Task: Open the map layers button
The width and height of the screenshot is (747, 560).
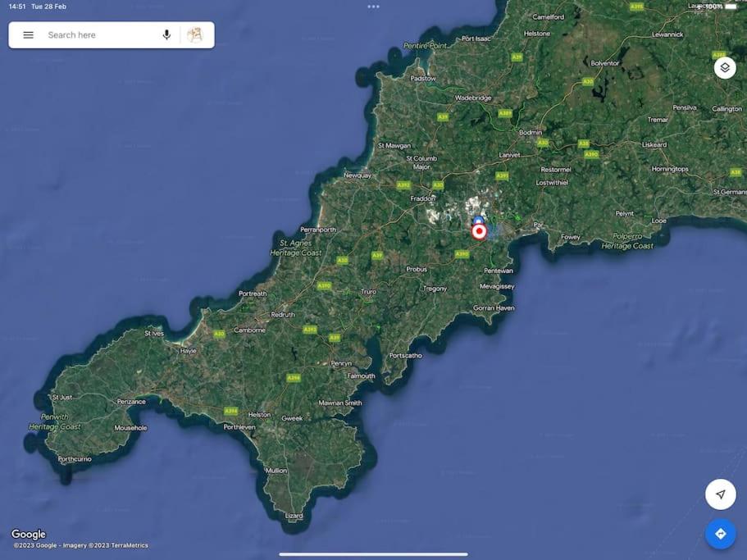Action: (x=725, y=67)
